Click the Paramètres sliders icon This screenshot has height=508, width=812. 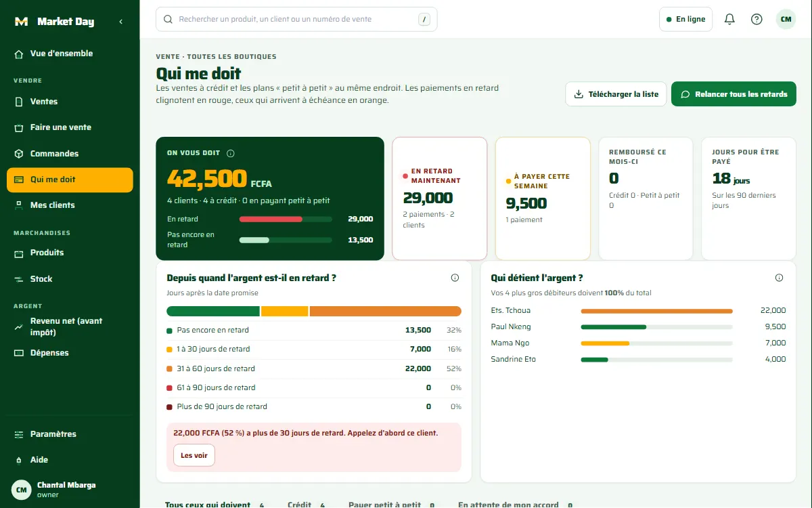(x=19, y=434)
